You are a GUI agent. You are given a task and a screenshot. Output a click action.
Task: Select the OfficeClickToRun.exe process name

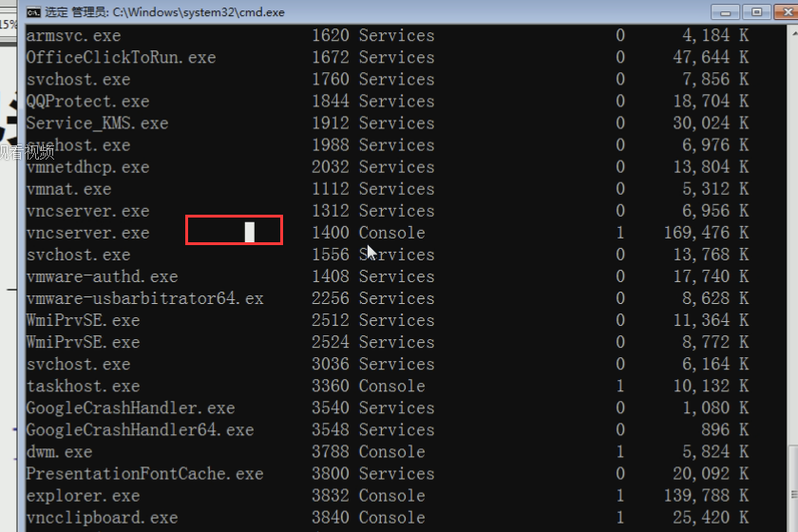pos(122,58)
